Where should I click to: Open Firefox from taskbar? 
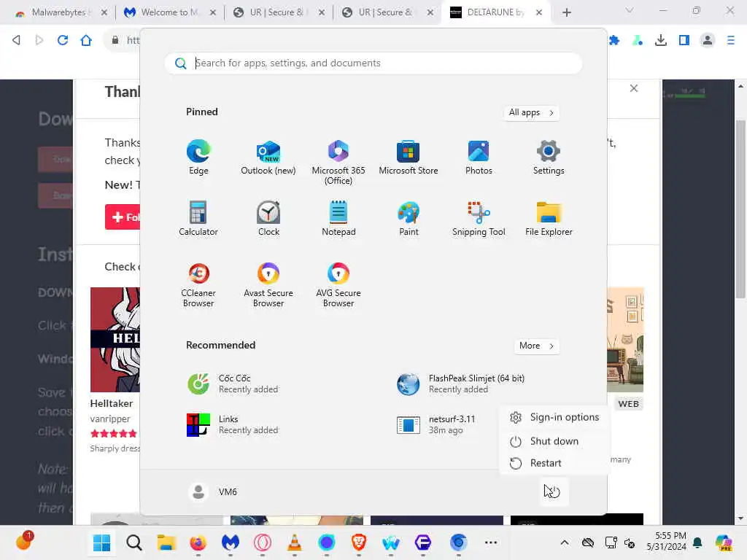point(198,542)
